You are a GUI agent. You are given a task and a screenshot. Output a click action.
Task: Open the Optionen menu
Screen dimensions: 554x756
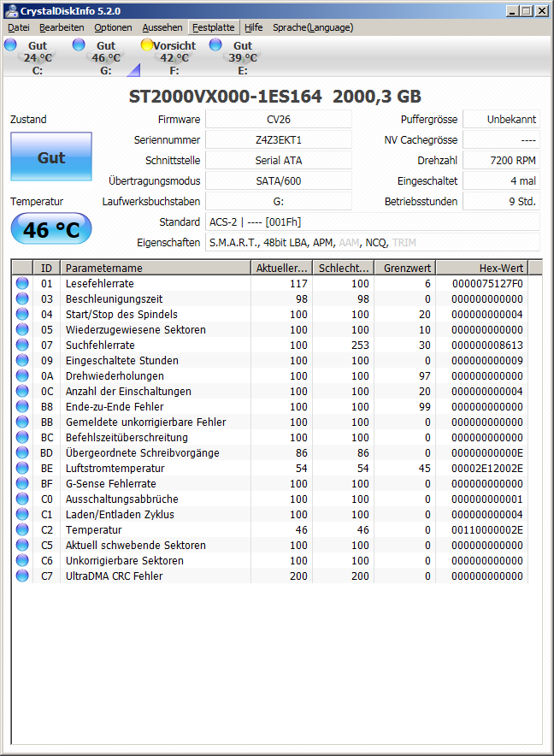[113, 27]
